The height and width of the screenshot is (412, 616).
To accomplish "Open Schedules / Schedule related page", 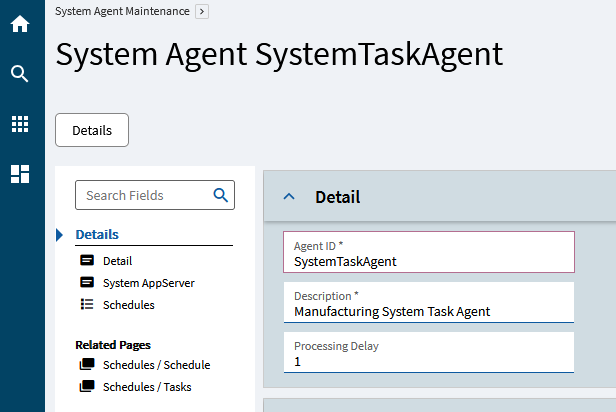I will tap(156, 365).
